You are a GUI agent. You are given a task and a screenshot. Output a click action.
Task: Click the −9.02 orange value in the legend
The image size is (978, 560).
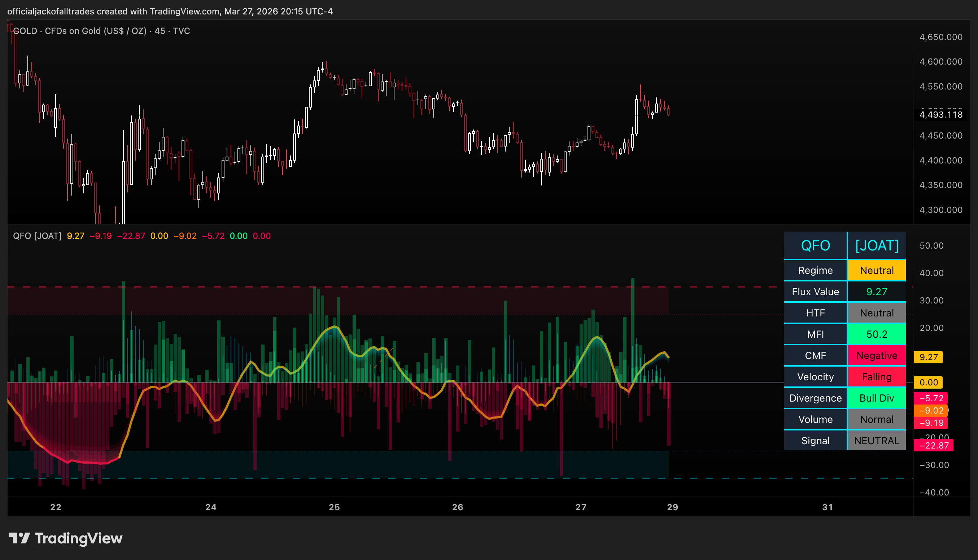pos(185,236)
